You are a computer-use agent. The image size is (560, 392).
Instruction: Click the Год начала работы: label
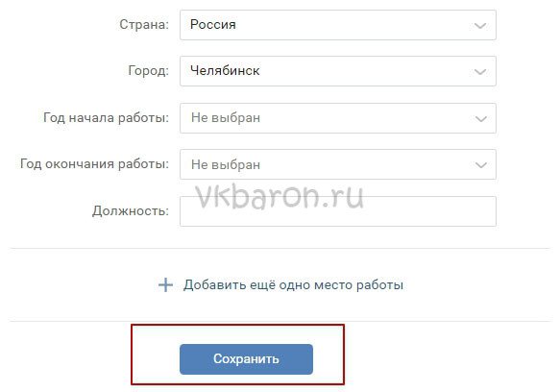pyautogui.click(x=106, y=117)
